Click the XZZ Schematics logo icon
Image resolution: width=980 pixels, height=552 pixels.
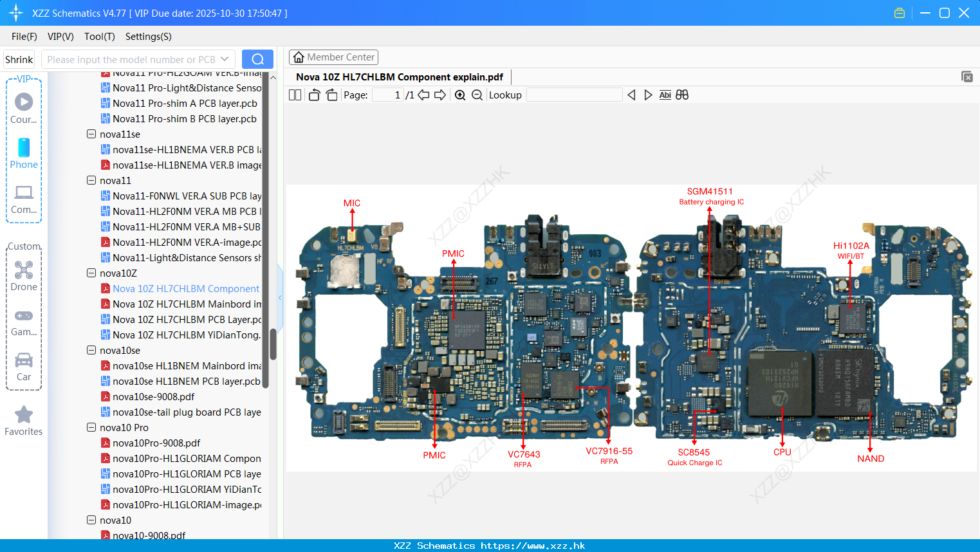click(x=15, y=13)
